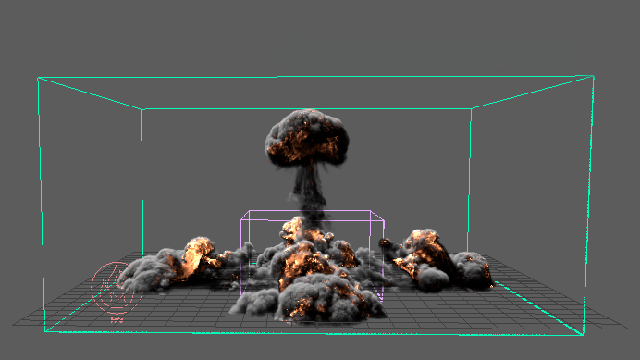Click the mushroom cloud cap
This screenshot has height=360, width=640.
[x=307, y=138]
